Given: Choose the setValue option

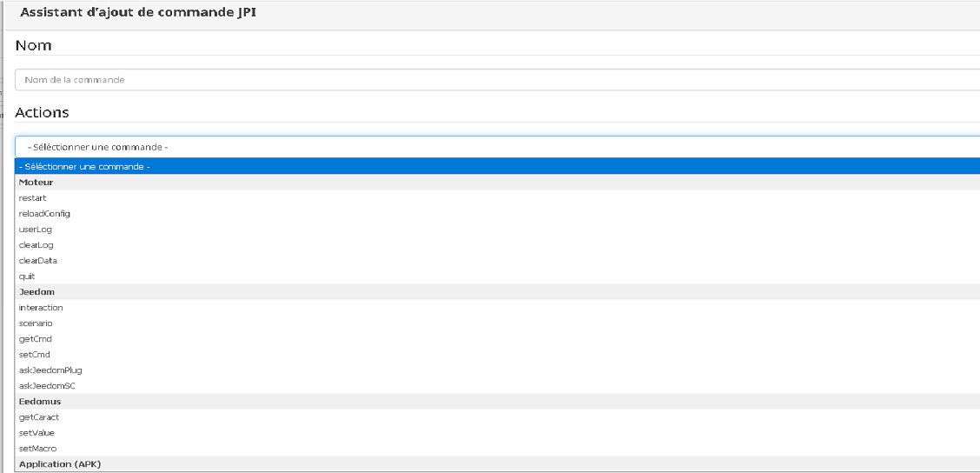Looking at the screenshot, I should 36,433.
